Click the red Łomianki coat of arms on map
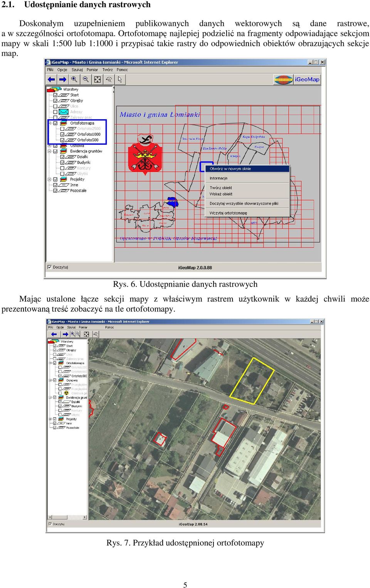The image size is (370, 588). coord(145,154)
